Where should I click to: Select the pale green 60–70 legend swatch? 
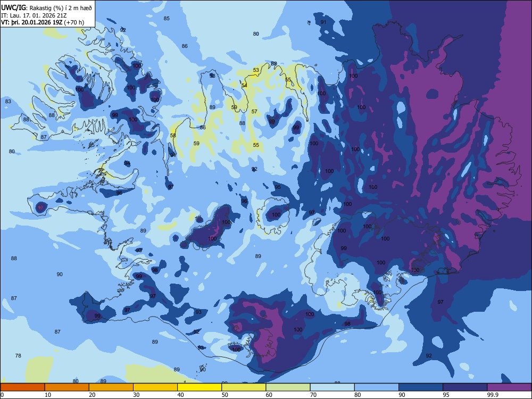pos(288,387)
